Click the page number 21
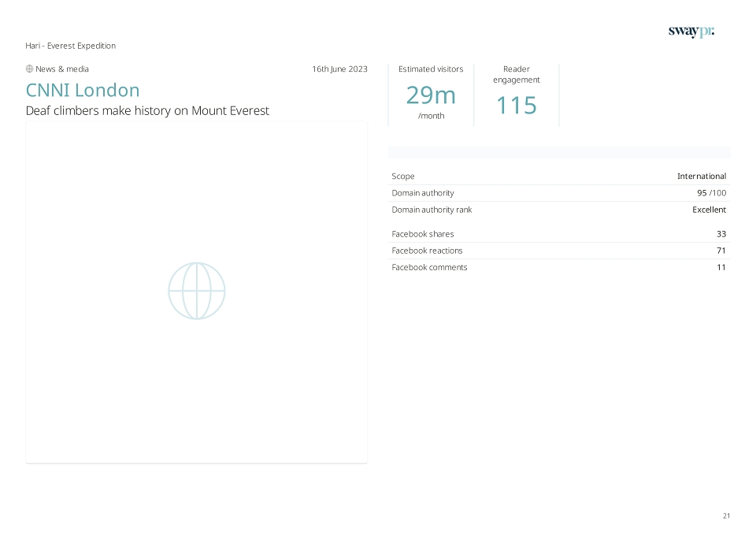This screenshot has height=535, width=756. tap(726, 516)
